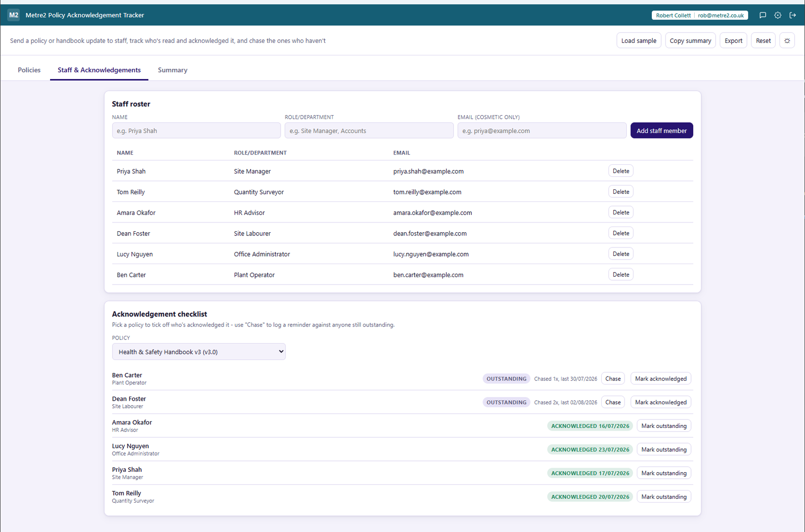
Task: Open the Policy dropdown selector
Action: (x=198, y=352)
